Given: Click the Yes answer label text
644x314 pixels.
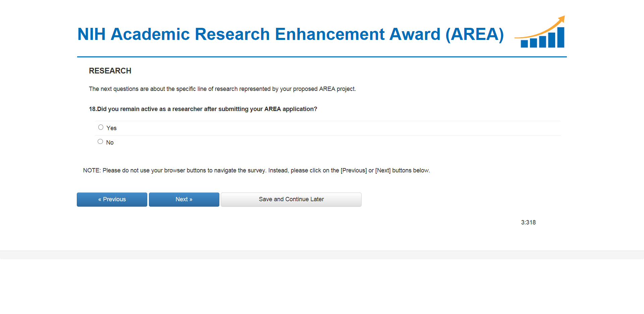Looking at the screenshot, I should 111,128.
